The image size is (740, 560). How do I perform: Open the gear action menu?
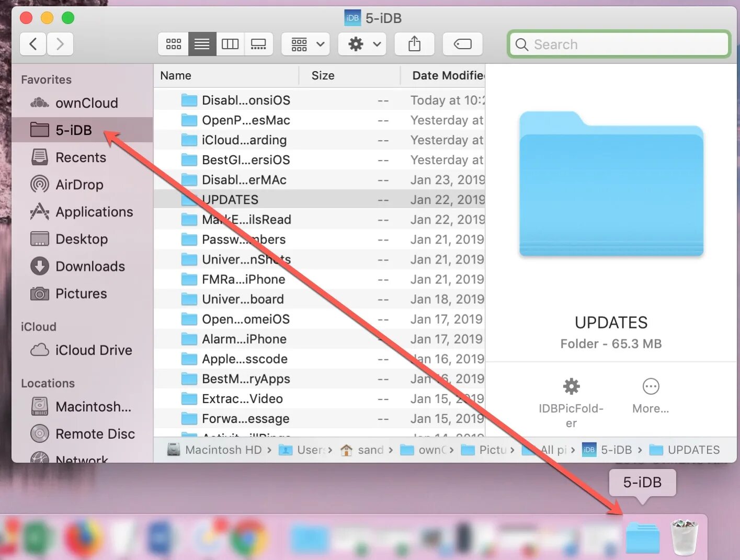[362, 44]
